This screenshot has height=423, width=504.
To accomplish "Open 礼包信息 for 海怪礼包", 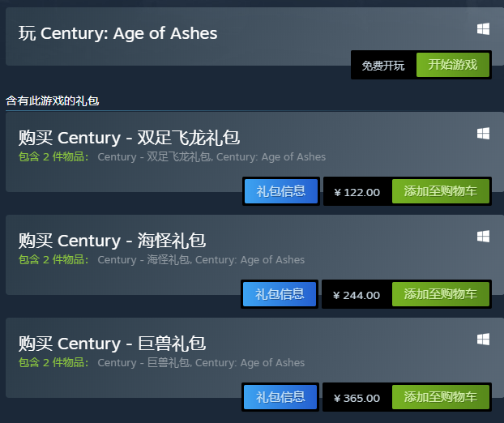I will pos(280,294).
